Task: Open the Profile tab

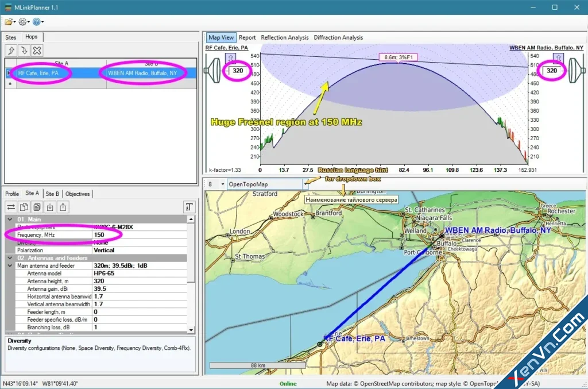Action: [12, 194]
